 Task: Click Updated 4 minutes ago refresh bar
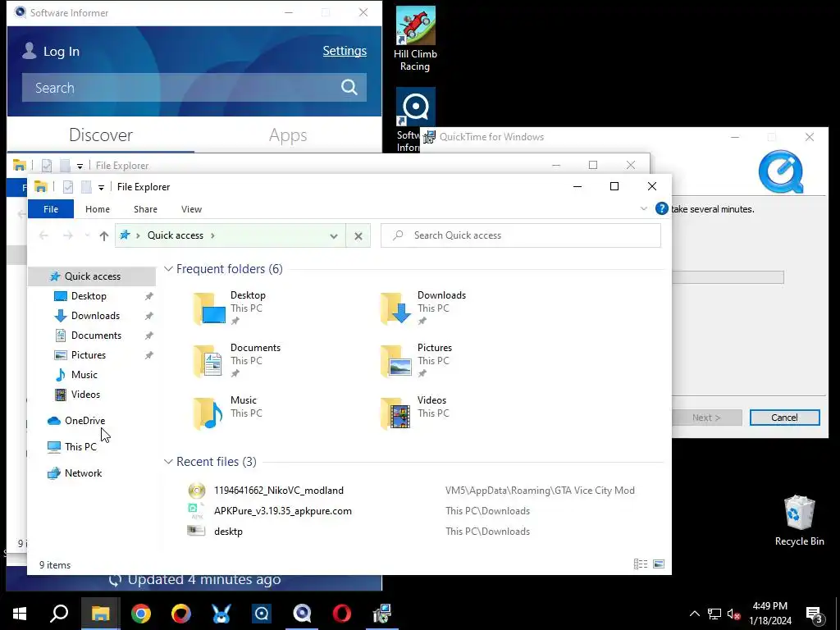pyautogui.click(x=194, y=580)
